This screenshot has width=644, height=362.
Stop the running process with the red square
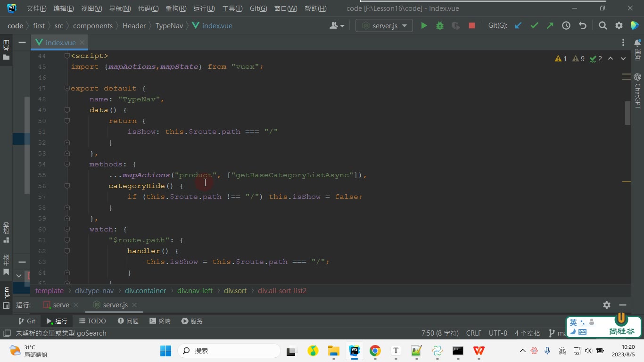point(472,26)
